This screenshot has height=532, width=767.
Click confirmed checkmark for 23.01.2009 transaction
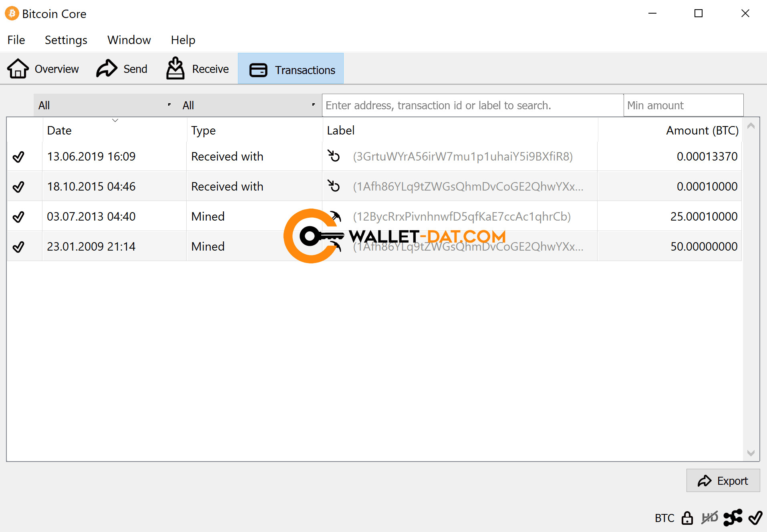(18, 247)
